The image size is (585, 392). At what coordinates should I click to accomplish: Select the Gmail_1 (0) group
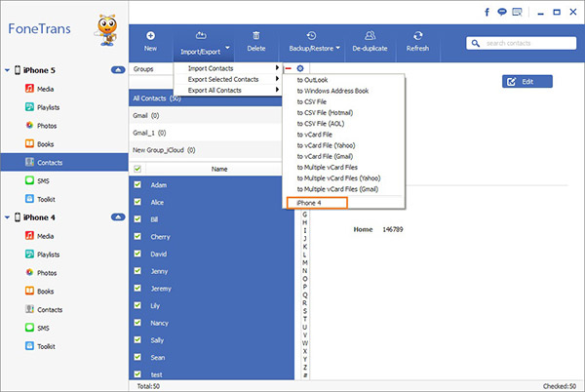(x=205, y=133)
